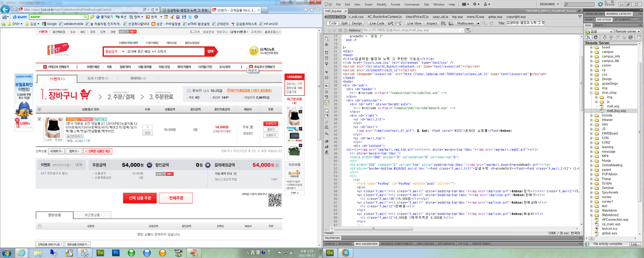The height and width of the screenshot is (258, 644).
Task: Open the Commands menu in Dreamweaver
Action: pyautogui.click(x=412, y=5)
